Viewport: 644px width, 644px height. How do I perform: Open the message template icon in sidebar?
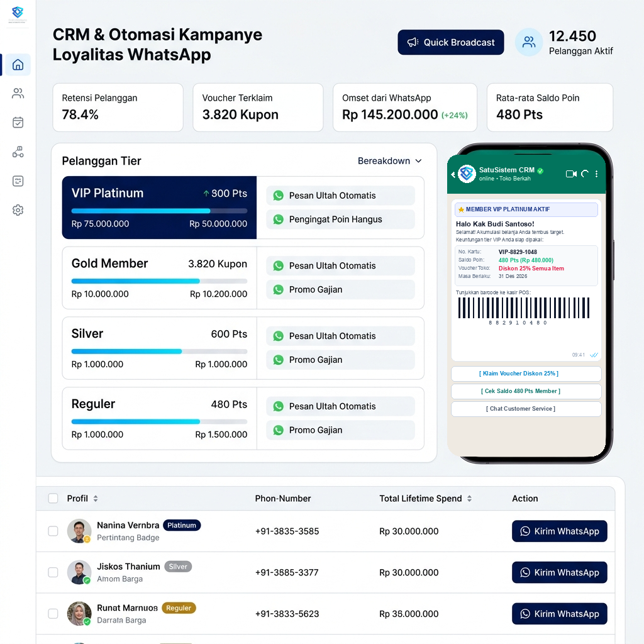pos(18,181)
